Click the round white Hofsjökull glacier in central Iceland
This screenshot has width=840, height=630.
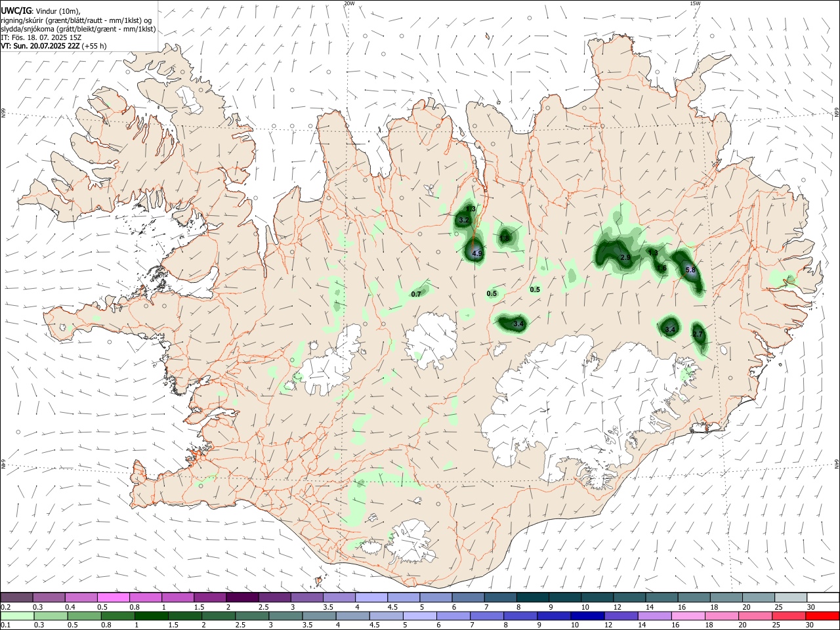coord(431,340)
